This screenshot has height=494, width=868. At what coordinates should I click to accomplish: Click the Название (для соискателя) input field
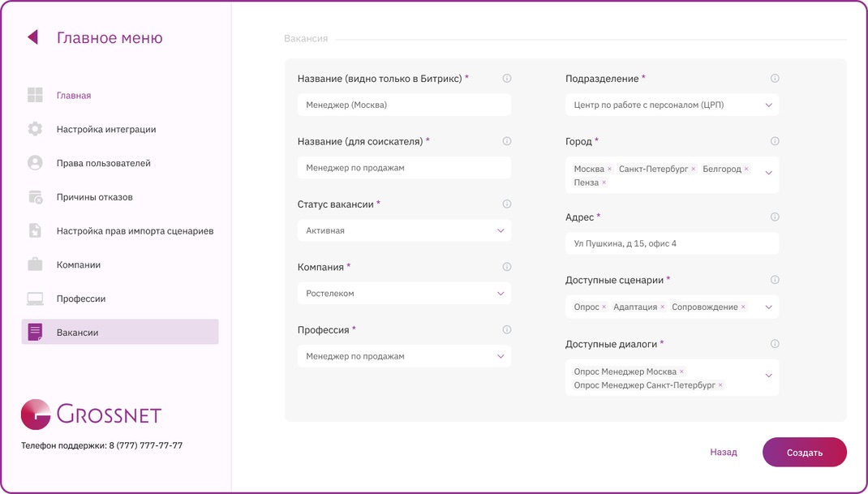point(404,168)
